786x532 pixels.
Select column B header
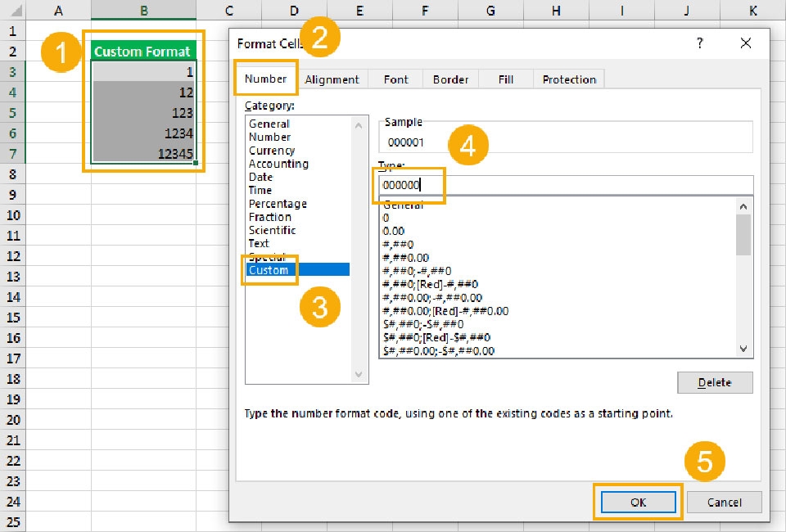pyautogui.click(x=143, y=10)
